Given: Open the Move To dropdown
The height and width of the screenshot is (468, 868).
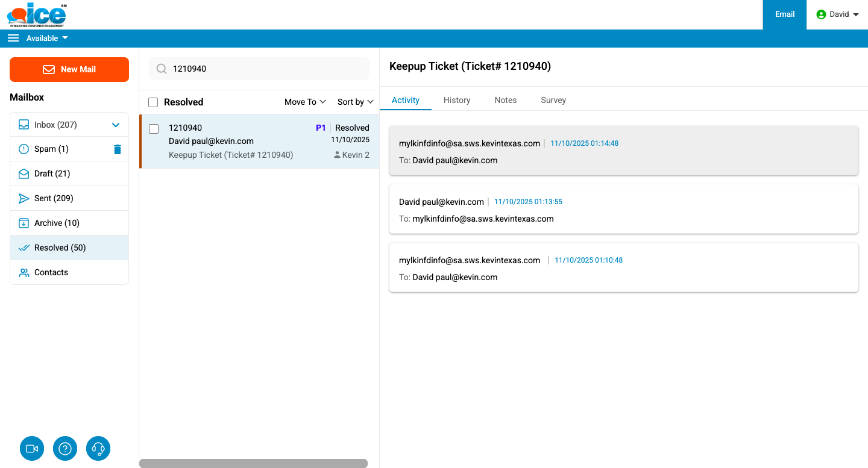Looking at the screenshot, I should click(305, 102).
